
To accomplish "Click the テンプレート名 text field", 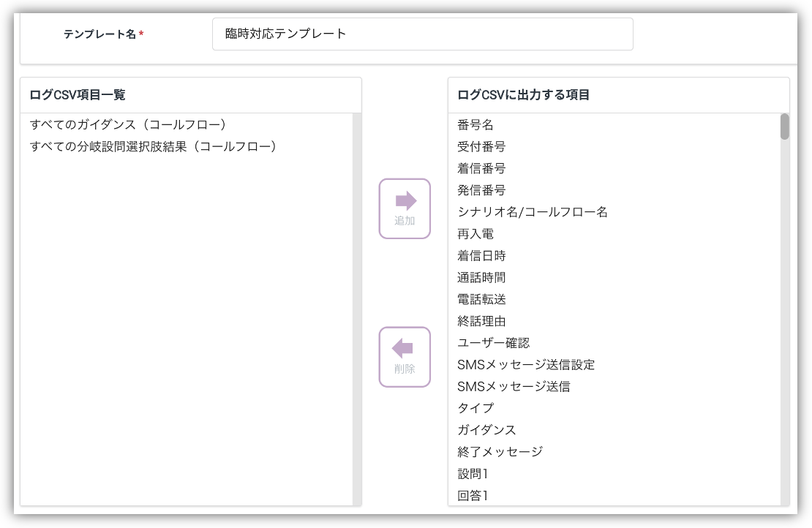I will tap(422, 34).
